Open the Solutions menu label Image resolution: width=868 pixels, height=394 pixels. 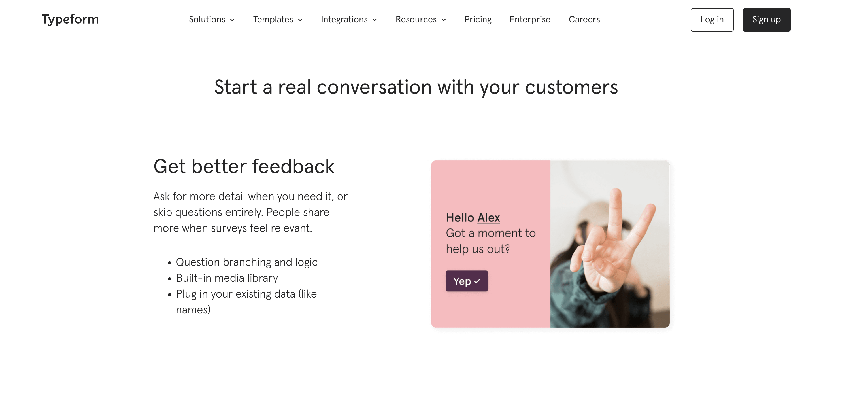tap(207, 20)
